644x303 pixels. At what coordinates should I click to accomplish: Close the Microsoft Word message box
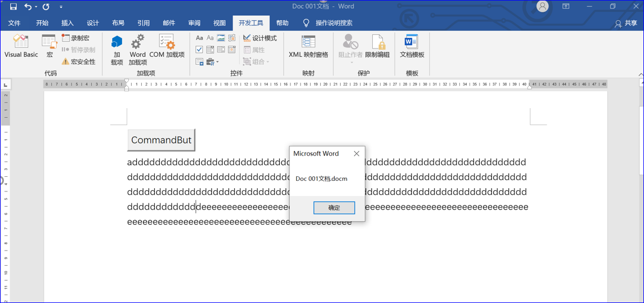click(356, 154)
